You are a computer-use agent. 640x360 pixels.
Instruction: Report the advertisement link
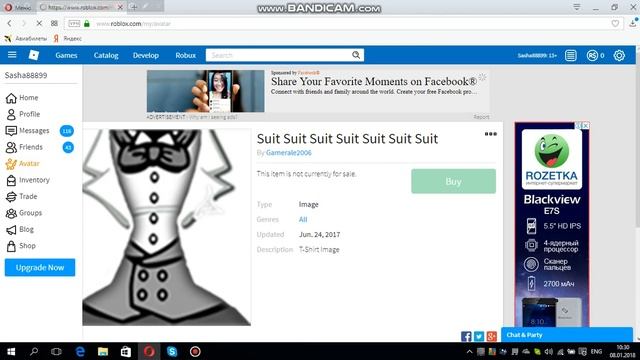coord(481,117)
